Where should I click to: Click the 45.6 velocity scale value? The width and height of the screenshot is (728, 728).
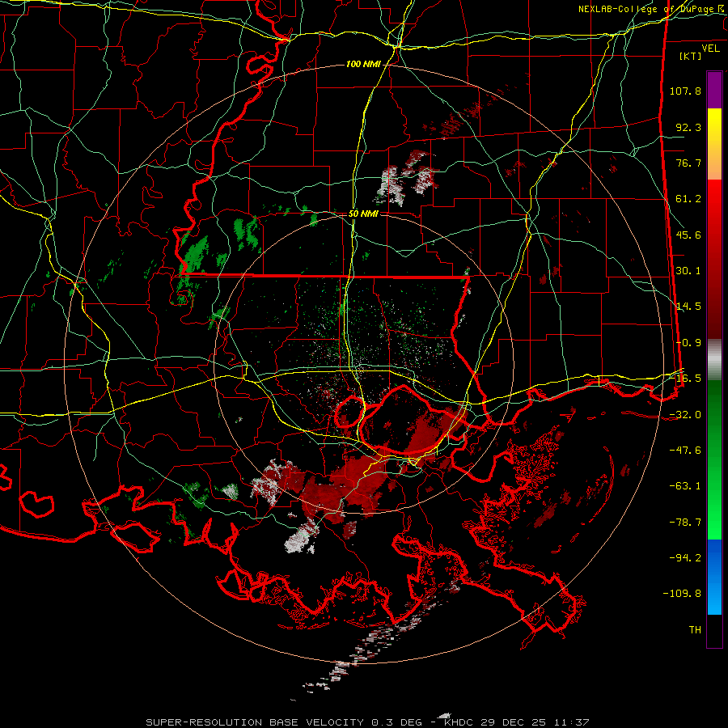coord(688,235)
